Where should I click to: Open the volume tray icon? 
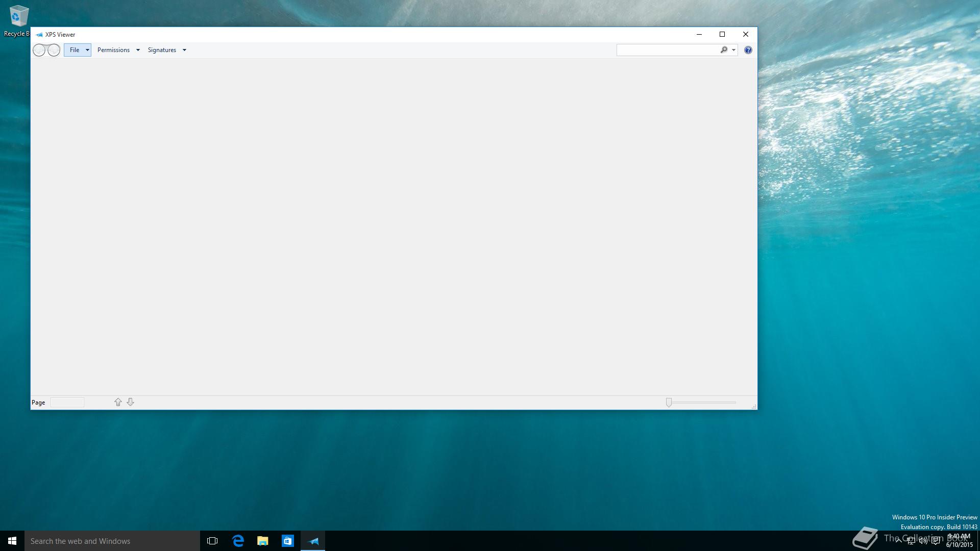pyautogui.click(x=923, y=541)
